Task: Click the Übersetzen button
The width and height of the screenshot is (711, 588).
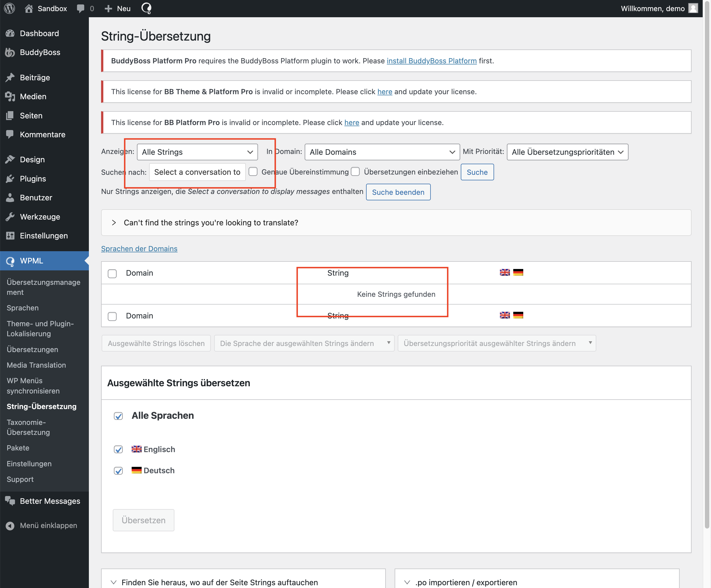Action: (144, 520)
